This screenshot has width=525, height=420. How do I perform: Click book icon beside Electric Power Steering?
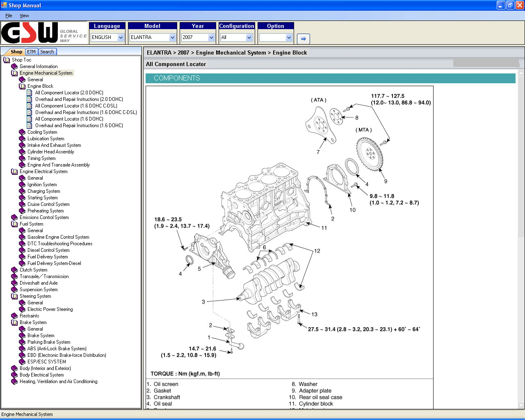(x=22, y=309)
